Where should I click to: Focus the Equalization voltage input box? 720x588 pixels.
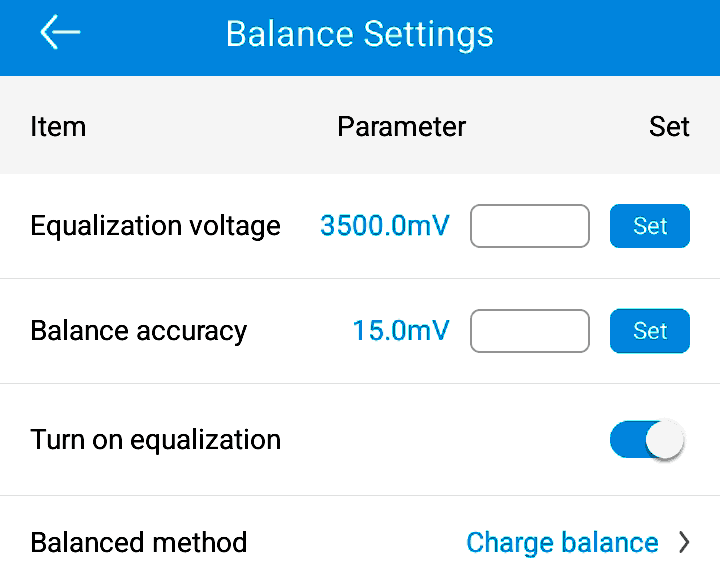pos(530,226)
